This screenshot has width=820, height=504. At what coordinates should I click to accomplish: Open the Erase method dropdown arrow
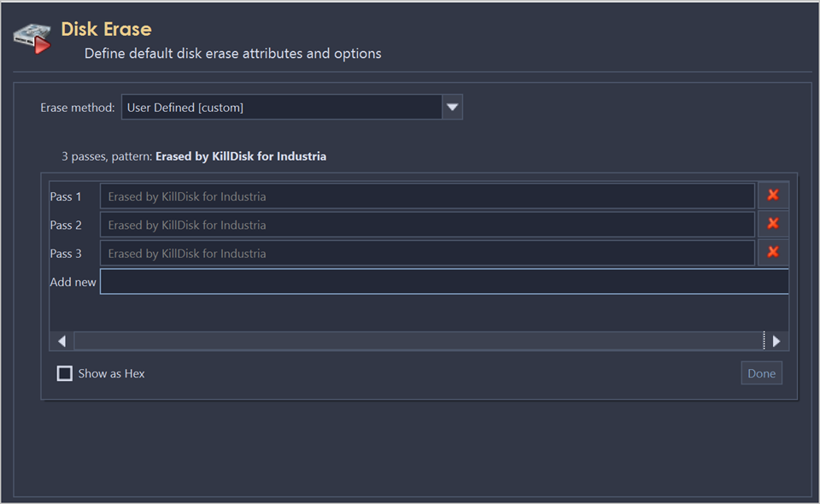[453, 108]
